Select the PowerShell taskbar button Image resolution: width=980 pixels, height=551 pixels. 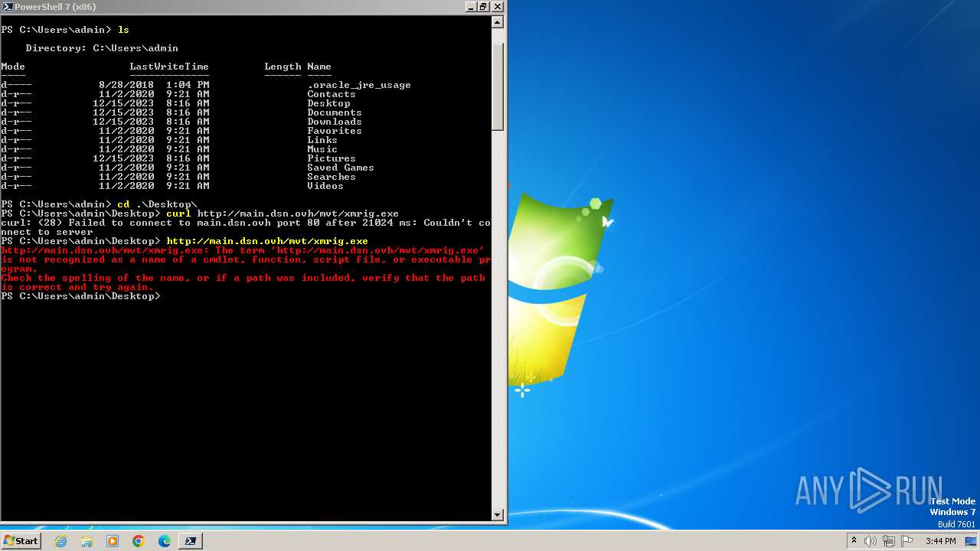pos(191,541)
